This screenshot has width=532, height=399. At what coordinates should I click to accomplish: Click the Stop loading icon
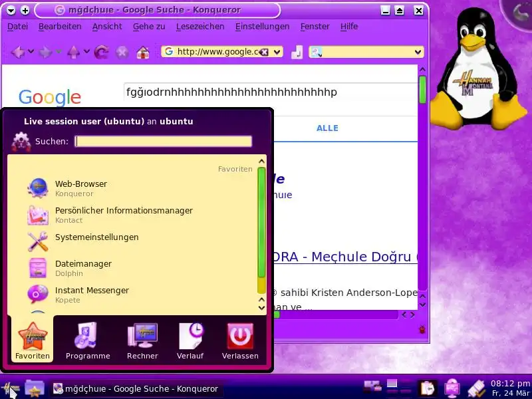point(122,53)
